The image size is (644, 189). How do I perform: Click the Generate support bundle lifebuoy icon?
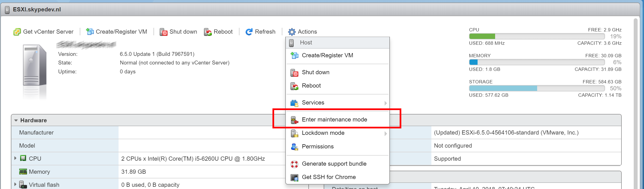pos(294,164)
